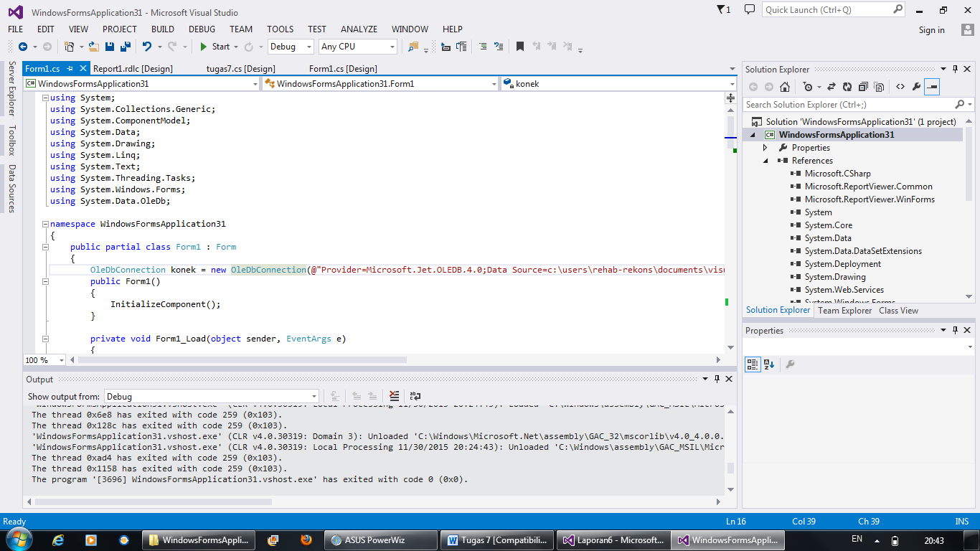This screenshot has width=980, height=551.
Task: Refresh the Solution Explorer
Action: [x=847, y=87]
